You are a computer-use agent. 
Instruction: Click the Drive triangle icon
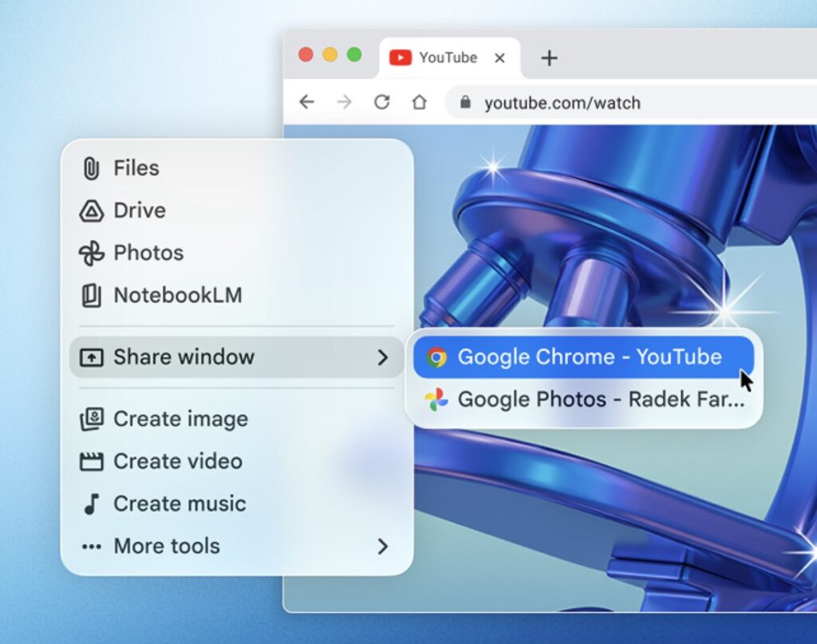pyautogui.click(x=91, y=211)
